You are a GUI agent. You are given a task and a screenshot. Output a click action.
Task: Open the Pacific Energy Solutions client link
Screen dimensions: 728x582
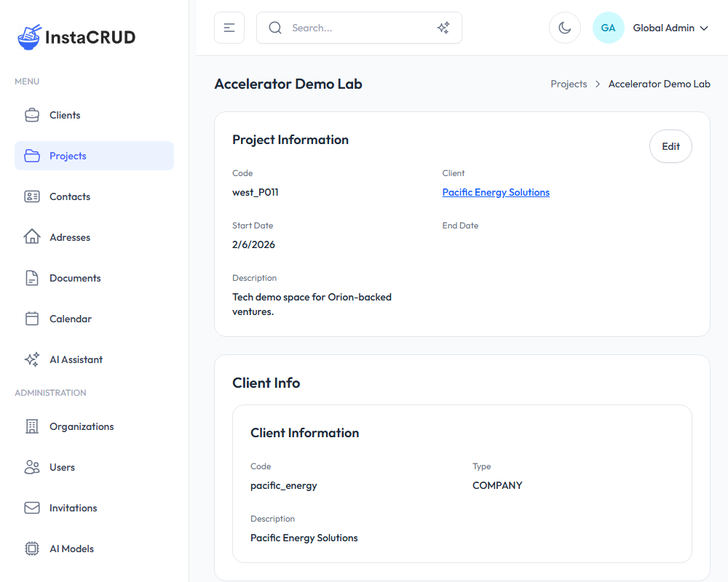496,193
